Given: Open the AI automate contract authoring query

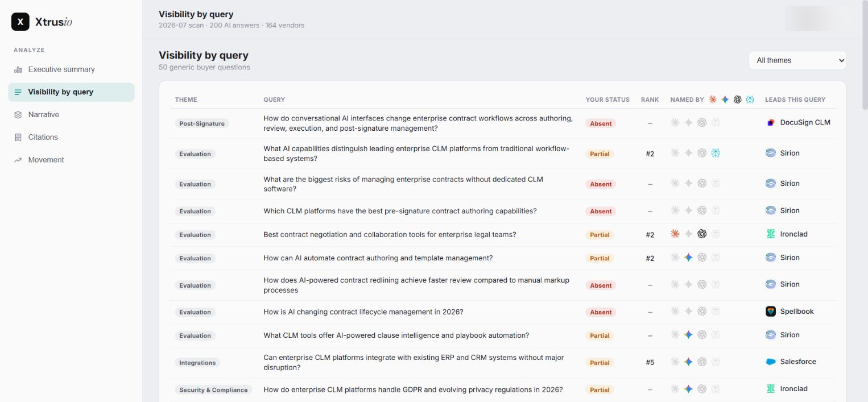Looking at the screenshot, I should click(378, 258).
